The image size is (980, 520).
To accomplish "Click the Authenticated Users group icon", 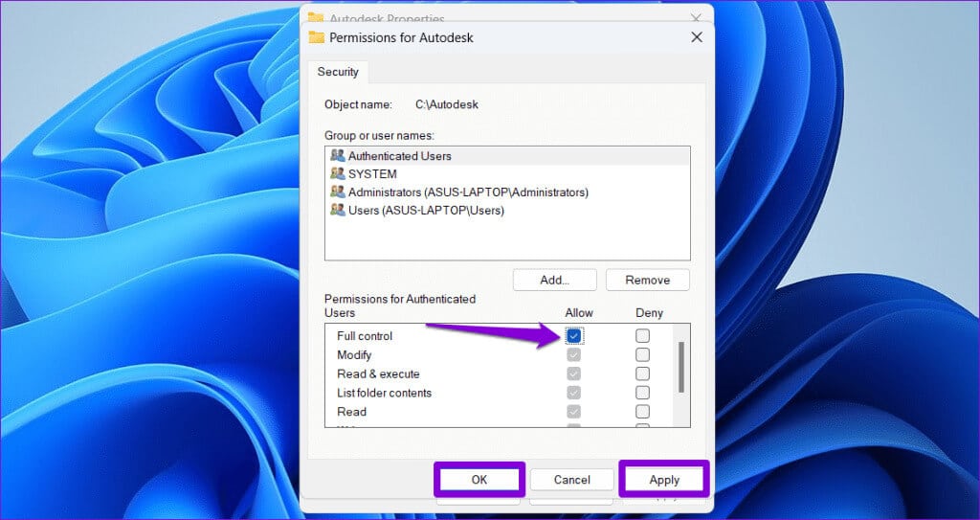I will 338,156.
